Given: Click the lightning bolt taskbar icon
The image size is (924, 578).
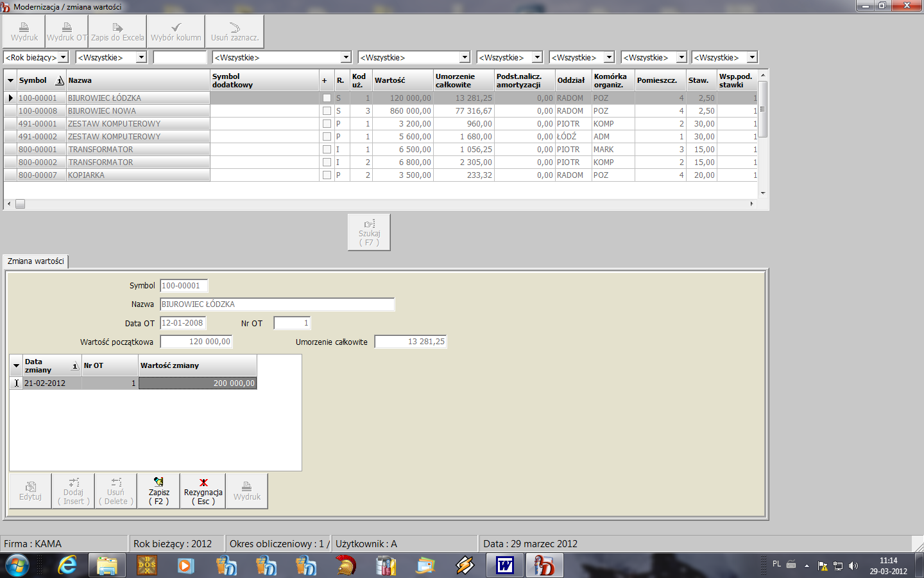Looking at the screenshot, I should click(465, 566).
